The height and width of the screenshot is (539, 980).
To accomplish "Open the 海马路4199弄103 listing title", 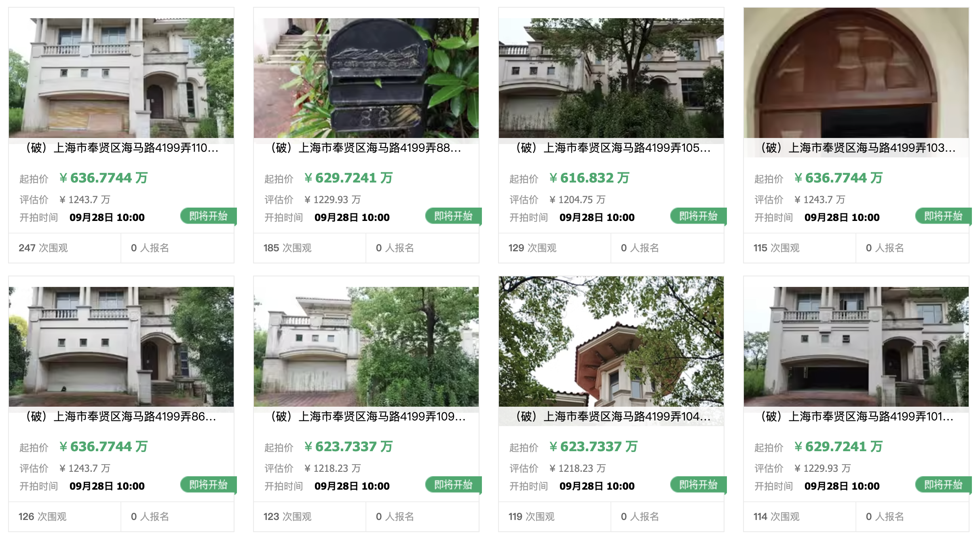I will (856, 148).
